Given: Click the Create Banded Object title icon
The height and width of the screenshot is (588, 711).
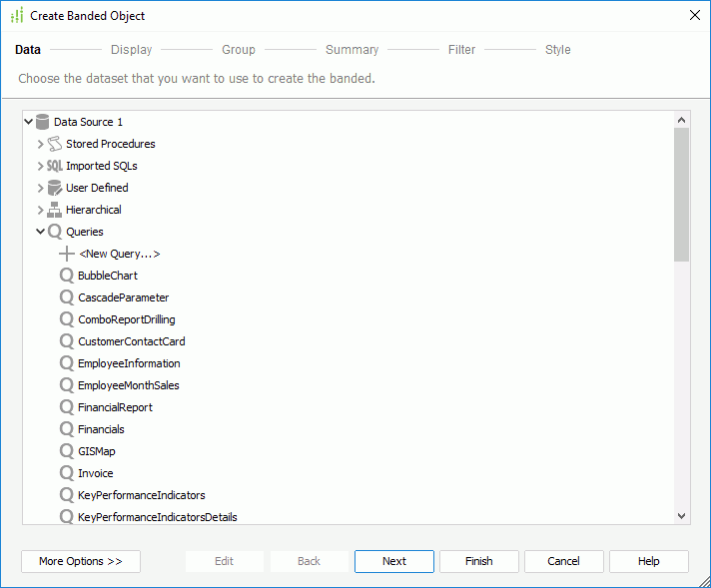Looking at the screenshot, I should click(17, 15).
